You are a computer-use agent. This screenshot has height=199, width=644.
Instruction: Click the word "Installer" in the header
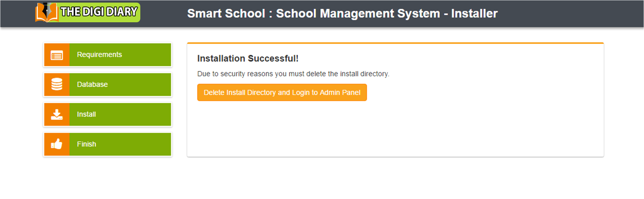point(474,14)
